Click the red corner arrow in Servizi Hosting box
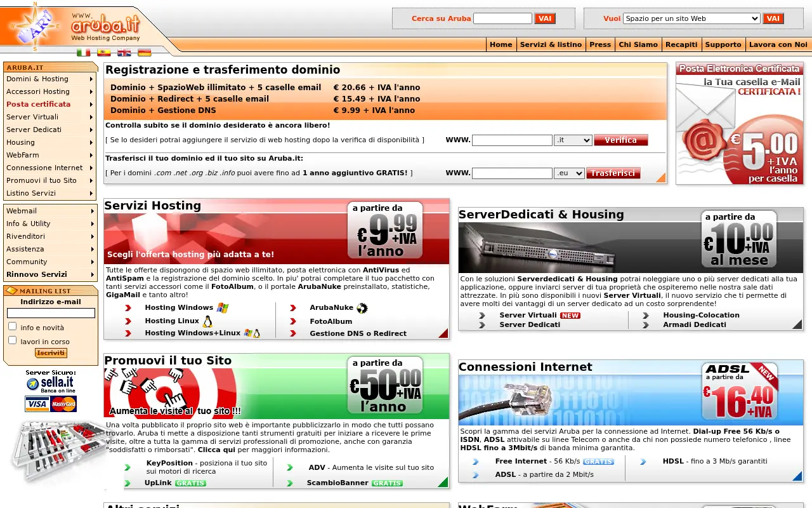 [443, 333]
